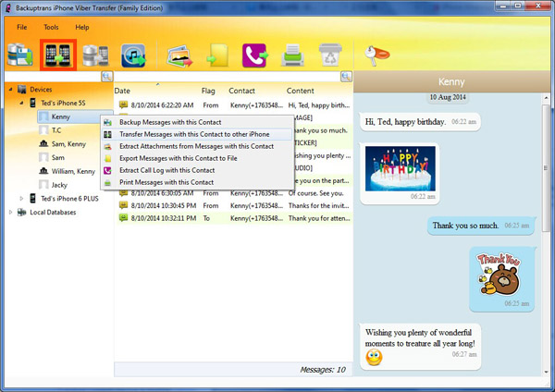This screenshot has width=555, height=392.
Task: Sort messages by the Content column header
Action: tap(300, 91)
